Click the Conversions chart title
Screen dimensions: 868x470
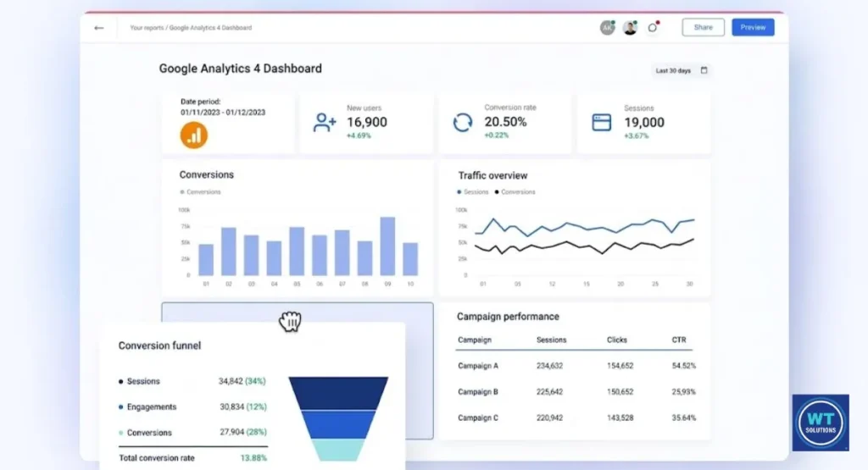point(207,174)
